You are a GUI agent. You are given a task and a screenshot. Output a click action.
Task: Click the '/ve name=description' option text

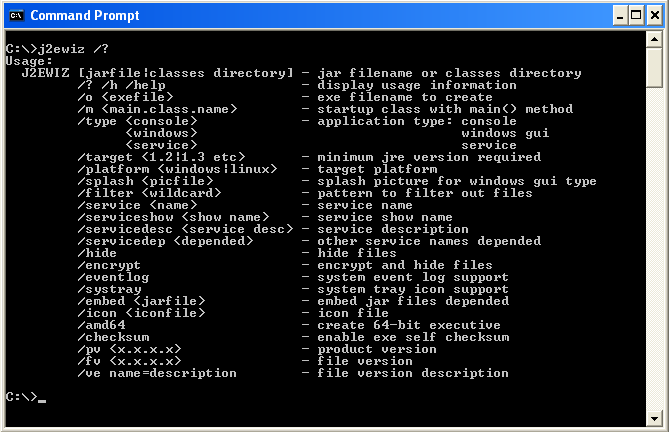pos(157,373)
